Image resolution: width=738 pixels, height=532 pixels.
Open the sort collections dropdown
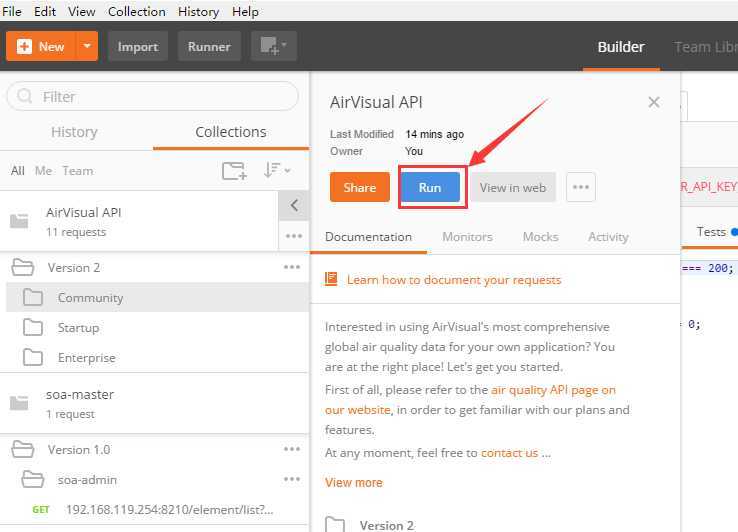(x=276, y=170)
